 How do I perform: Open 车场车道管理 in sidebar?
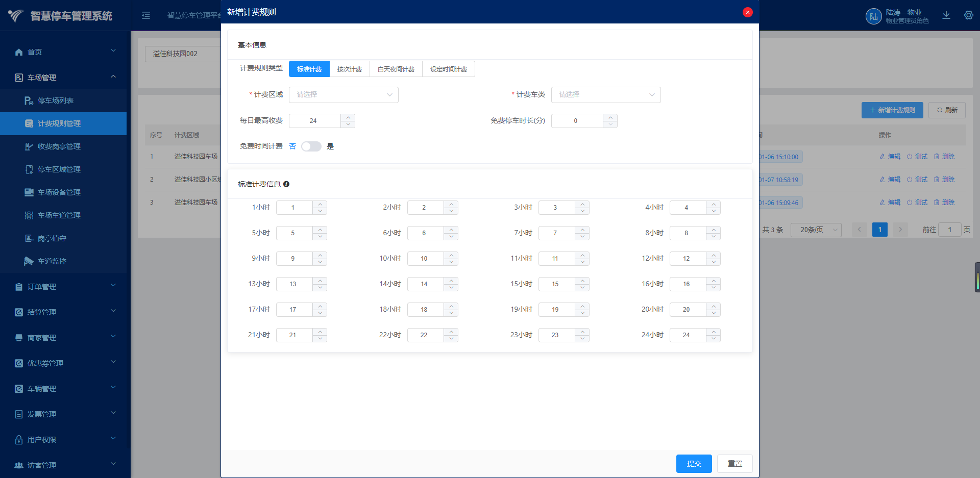point(63,215)
